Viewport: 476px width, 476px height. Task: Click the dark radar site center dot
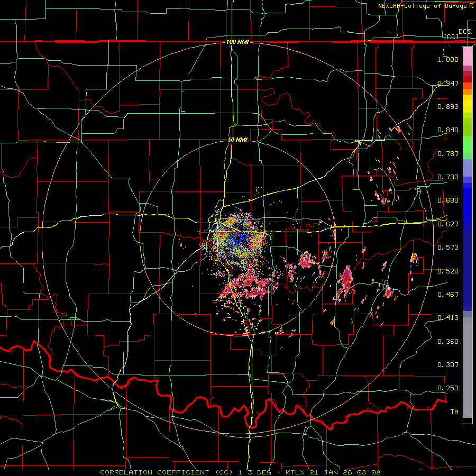pos(238,239)
